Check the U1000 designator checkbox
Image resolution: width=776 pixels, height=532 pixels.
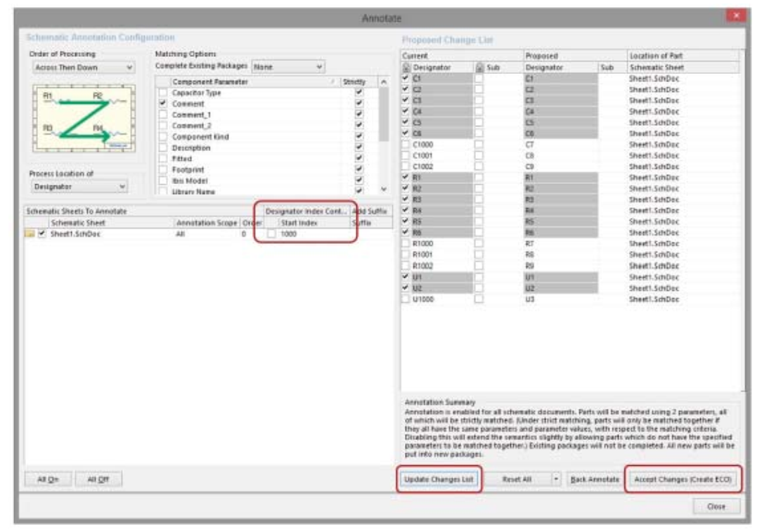(x=406, y=299)
